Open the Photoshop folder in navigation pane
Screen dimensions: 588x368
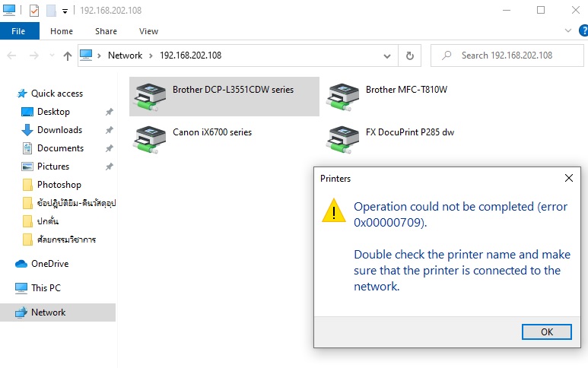pos(59,185)
